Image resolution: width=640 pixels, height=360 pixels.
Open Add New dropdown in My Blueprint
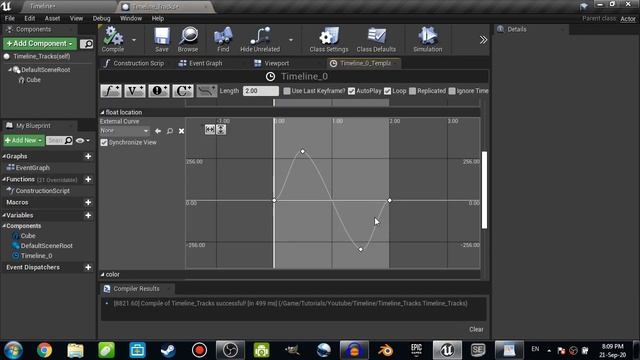24,140
